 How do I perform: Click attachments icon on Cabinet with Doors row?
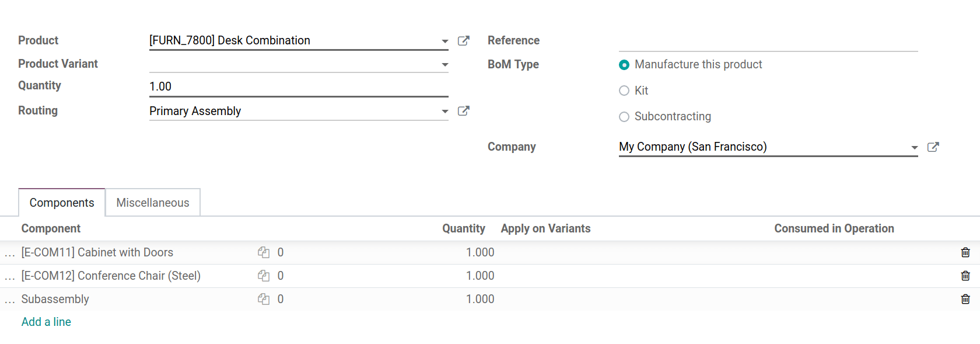pyautogui.click(x=264, y=252)
